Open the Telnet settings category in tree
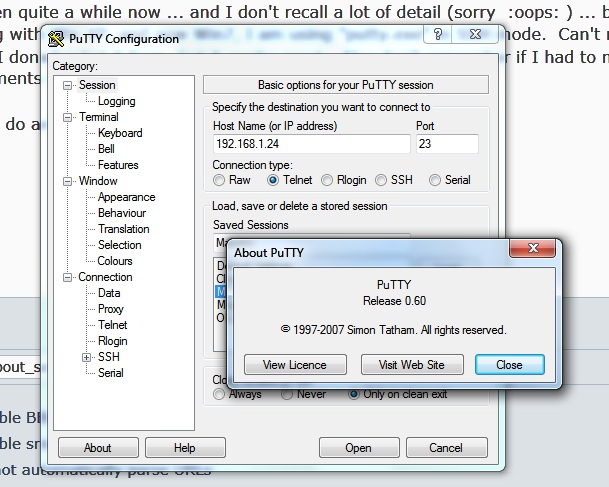The height and width of the screenshot is (487, 609). coord(113,325)
